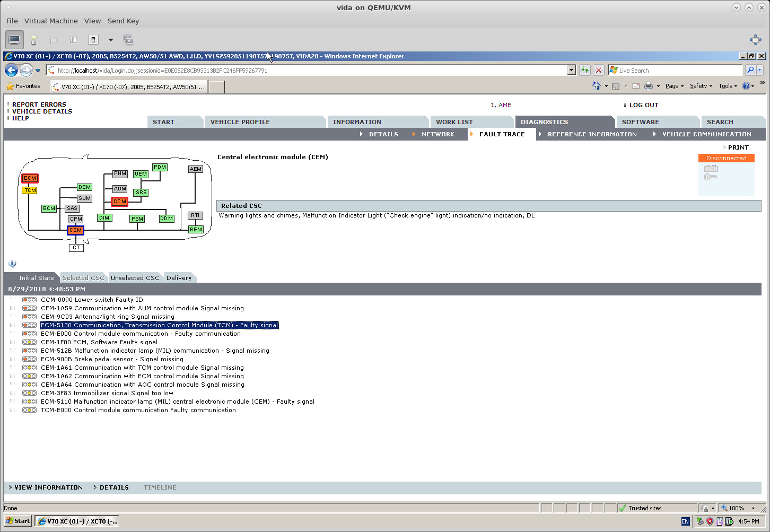Click the REPORT ERRORS link
The image size is (770, 532).
tap(39, 104)
